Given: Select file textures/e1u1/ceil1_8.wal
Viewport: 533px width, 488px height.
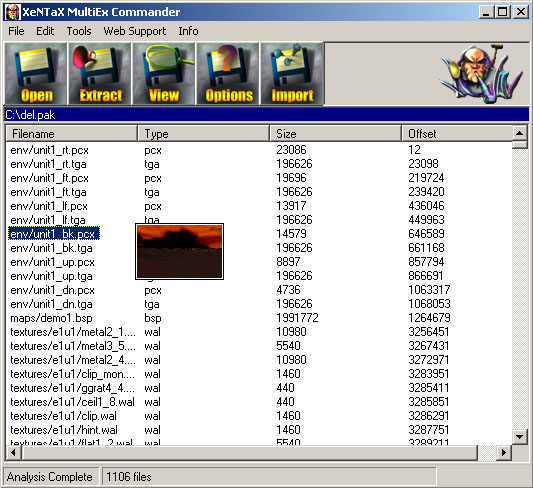Looking at the screenshot, I should coord(72,402).
